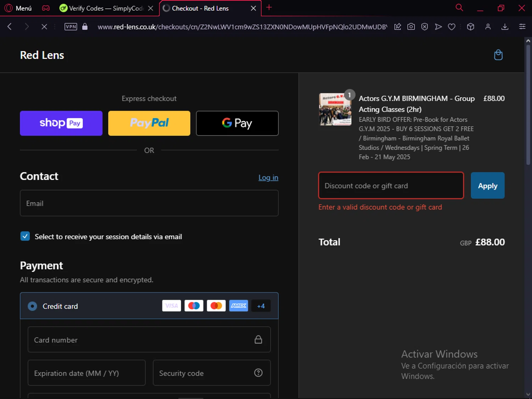This screenshot has width=532, height=399.
Task: Click the card number lock icon
Action: coord(259,339)
